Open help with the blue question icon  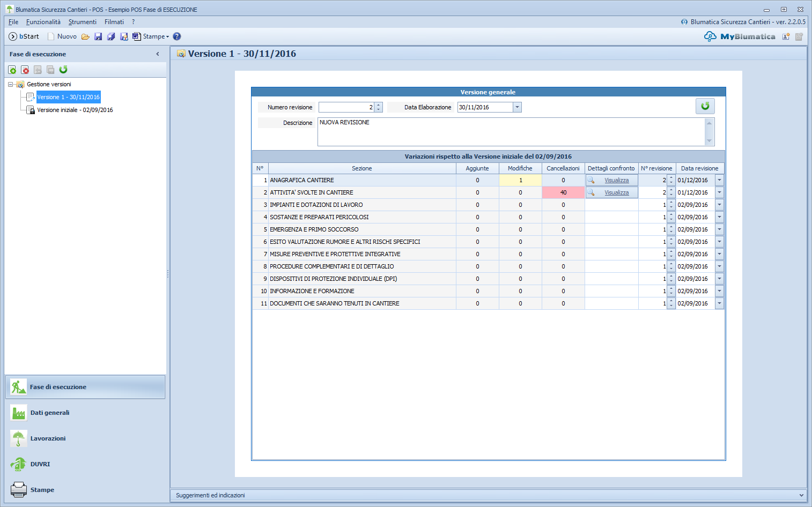[x=177, y=36]
